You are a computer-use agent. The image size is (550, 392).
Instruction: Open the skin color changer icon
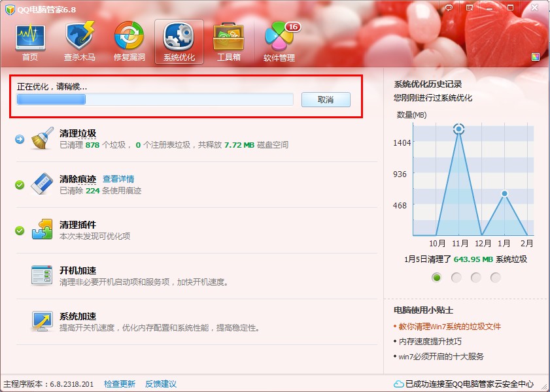click(536, 57)
